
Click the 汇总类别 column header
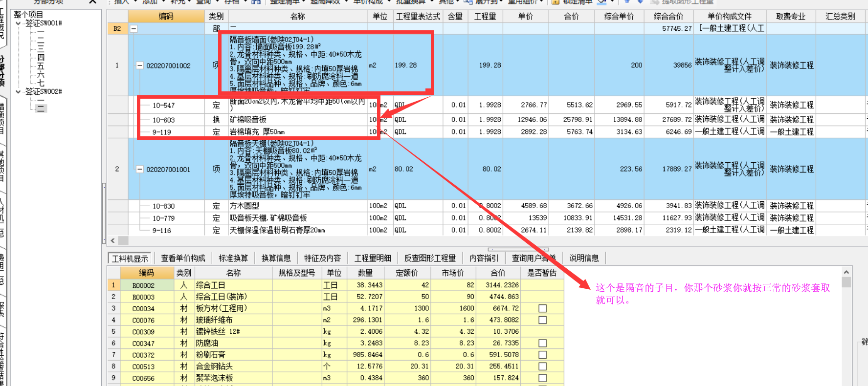(840, 16)
